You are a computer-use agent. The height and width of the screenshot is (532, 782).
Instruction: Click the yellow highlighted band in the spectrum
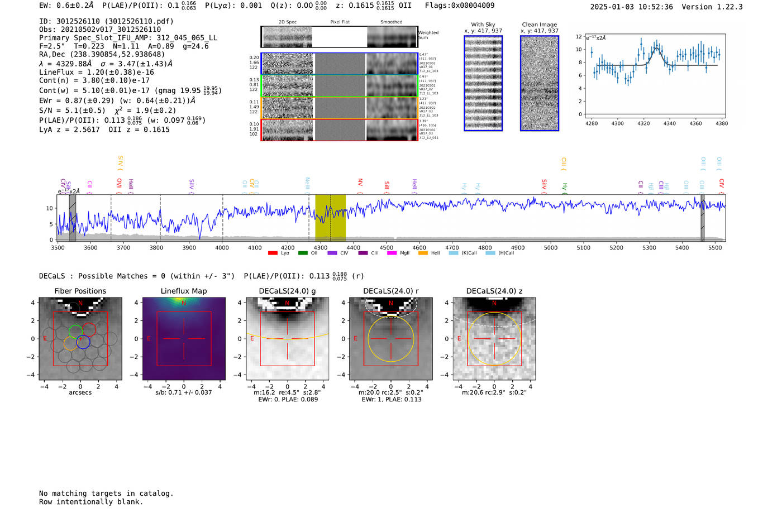pos(330,218)
